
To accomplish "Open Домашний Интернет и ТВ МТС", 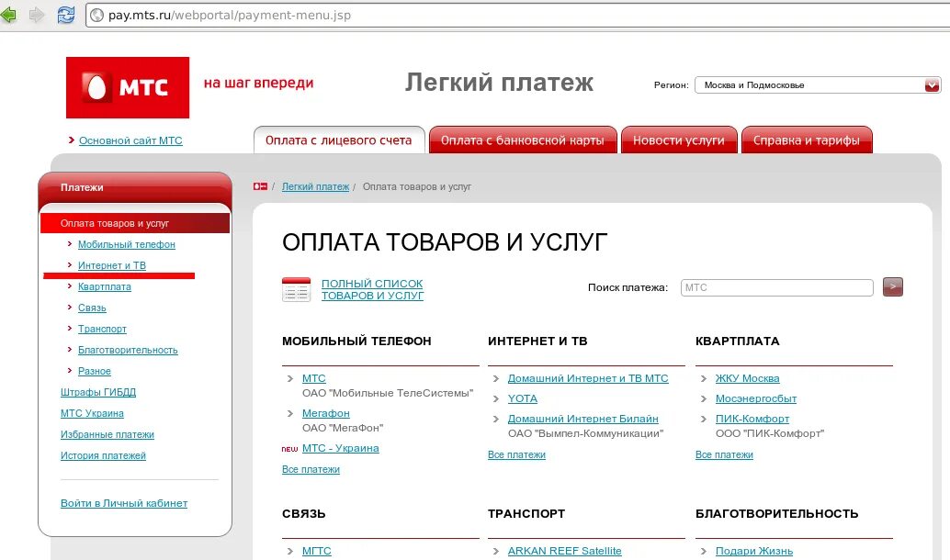I will [588, 378].
